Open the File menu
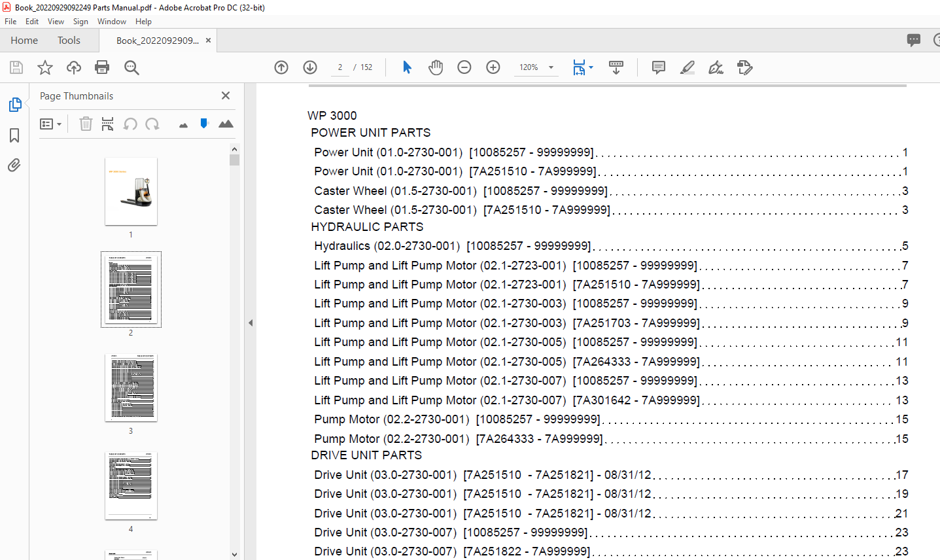This screenshot has height=560, width=940. [x=10, y=22]
